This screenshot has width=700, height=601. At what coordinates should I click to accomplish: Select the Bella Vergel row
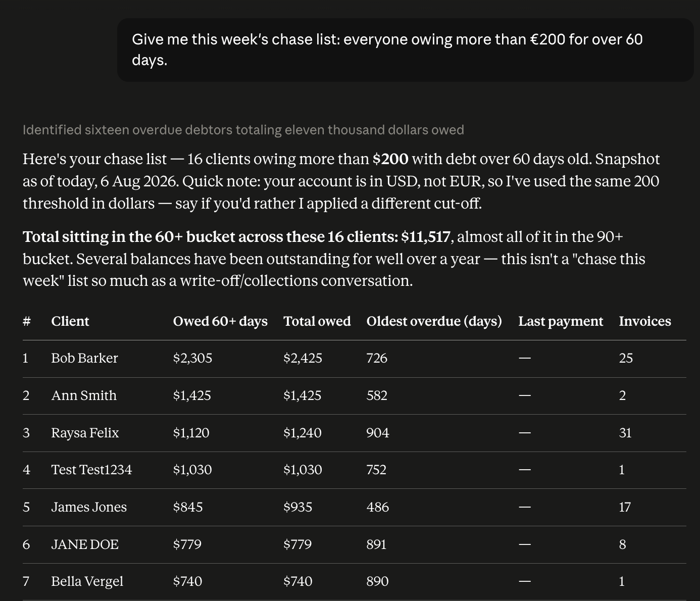pyautogui.click(x=355, y=582)
